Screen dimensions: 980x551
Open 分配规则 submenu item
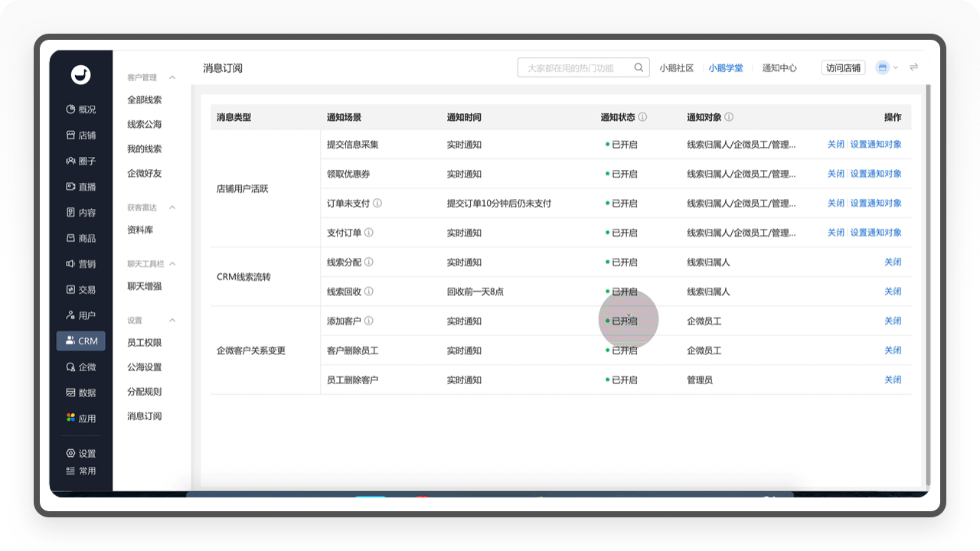(x=145, y=392)
